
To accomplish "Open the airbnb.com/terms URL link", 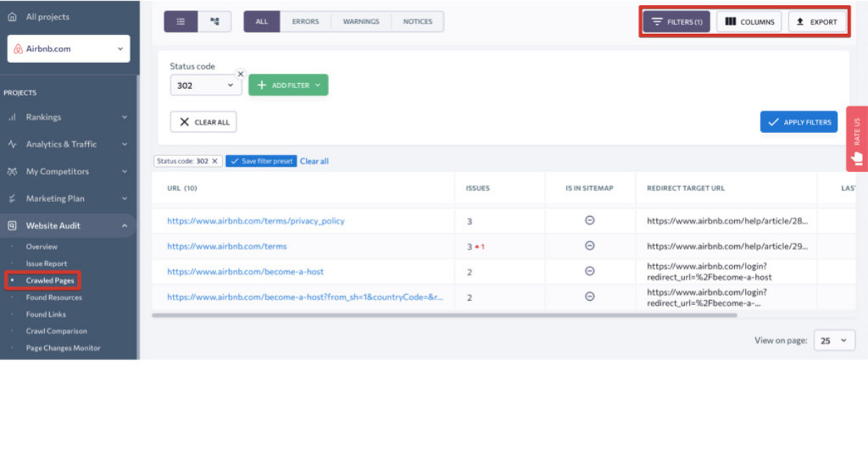I will click(x=227, y=247).
